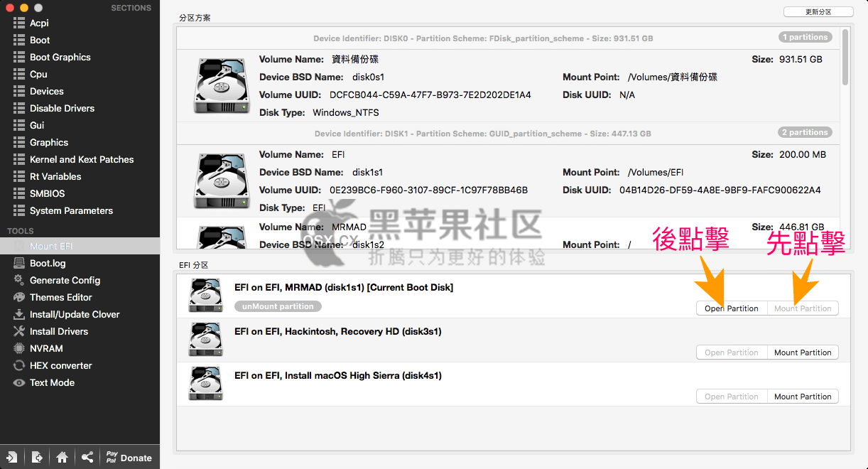Image resolution: width=868 pixels, height=469 pixels.
Task: Click the home icon in bottom bar
Action: pyautogui.click(x=62, y=458)
